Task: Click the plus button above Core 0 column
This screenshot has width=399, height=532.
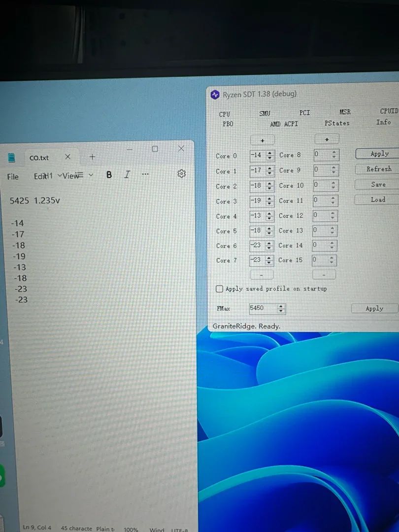Action: (x=262, y=140)
